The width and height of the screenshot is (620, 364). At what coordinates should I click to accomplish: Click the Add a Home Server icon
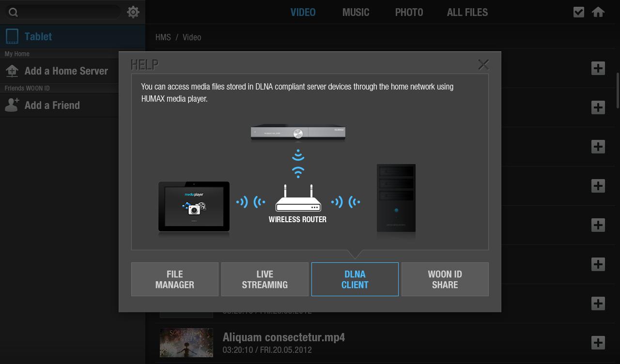click(12, 71)
